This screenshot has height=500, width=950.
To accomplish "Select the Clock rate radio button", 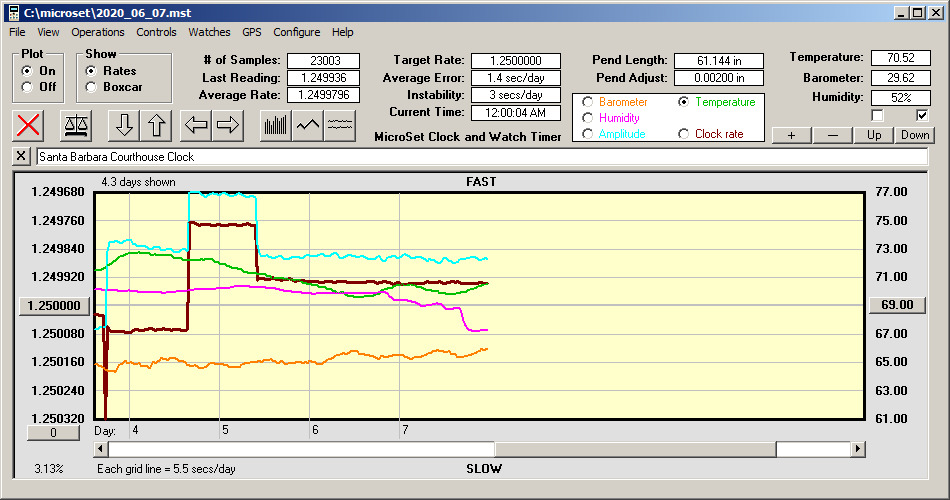I will 684,134.
